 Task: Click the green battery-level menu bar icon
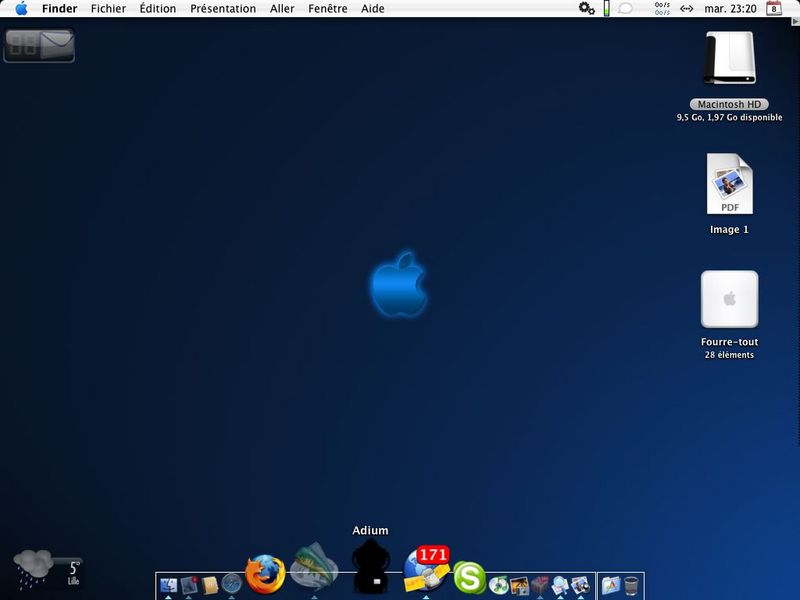[x=606, y=8]
